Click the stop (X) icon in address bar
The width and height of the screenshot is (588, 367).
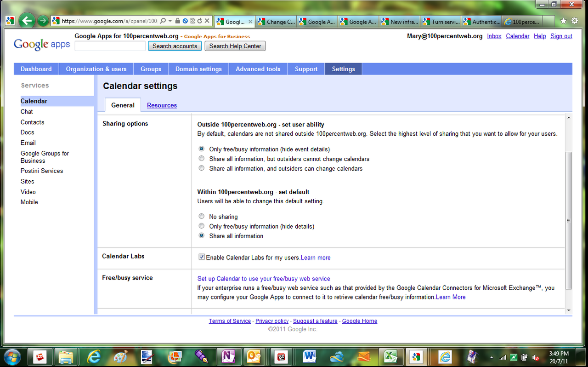[x=207, y=21]
